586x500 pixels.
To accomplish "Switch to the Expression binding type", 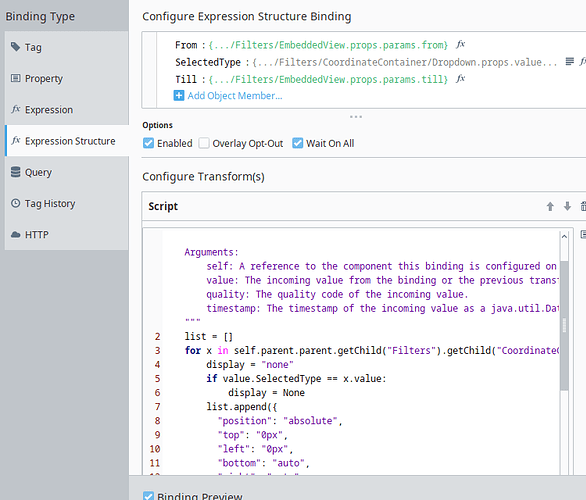I will click(67, 110).
